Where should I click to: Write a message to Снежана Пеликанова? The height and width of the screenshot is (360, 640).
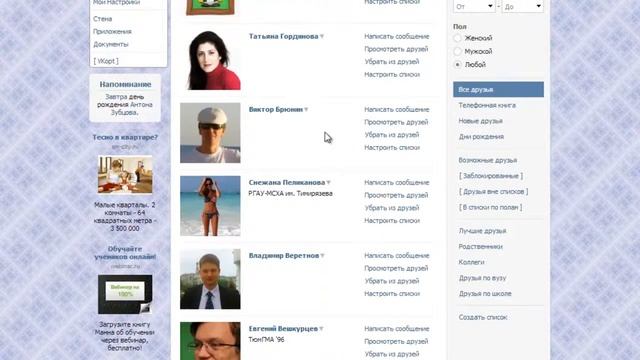click(x=397, y=182)
